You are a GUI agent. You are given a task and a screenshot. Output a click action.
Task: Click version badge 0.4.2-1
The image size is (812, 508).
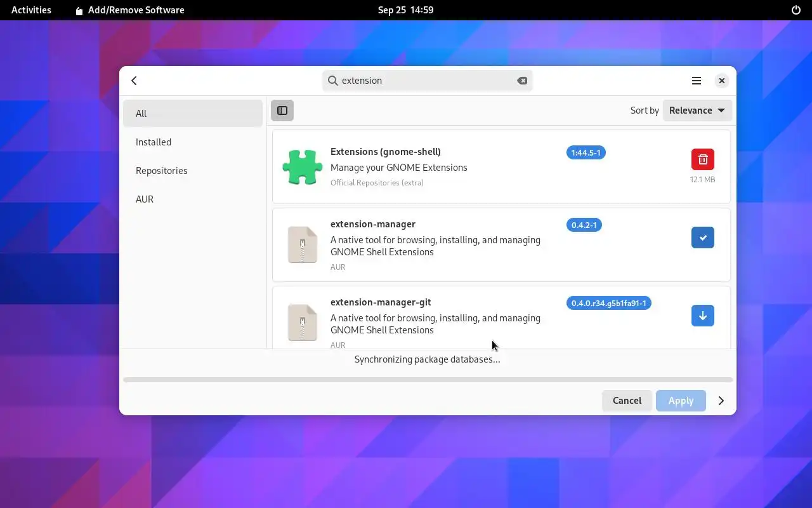point(584,225)
